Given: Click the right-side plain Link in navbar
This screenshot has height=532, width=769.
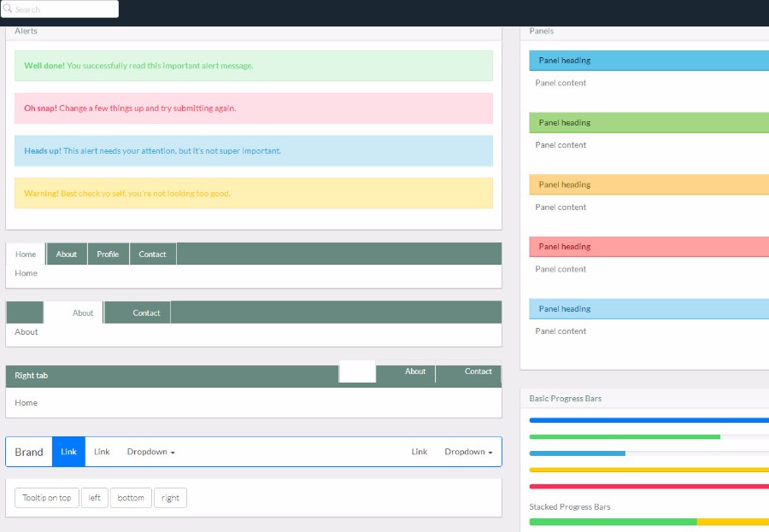Looking at the screenshot, I should (420, 452).
